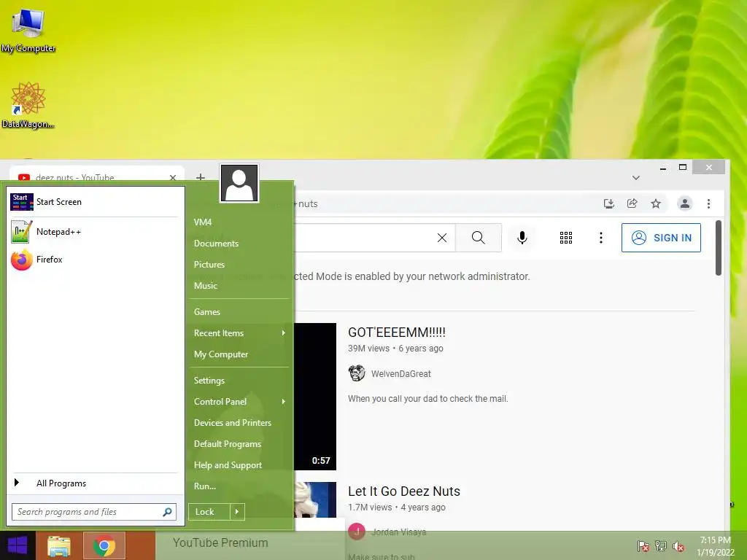
Task: Open Chrome tab search chevron
Action: [x=636, y=178]
